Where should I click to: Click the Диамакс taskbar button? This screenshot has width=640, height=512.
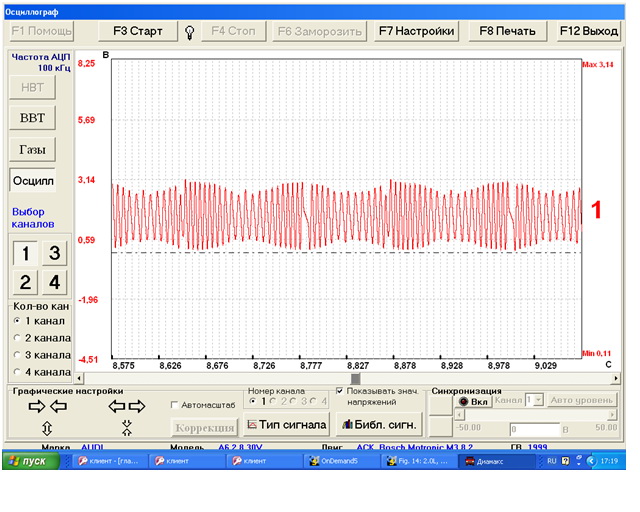(497, 461)
